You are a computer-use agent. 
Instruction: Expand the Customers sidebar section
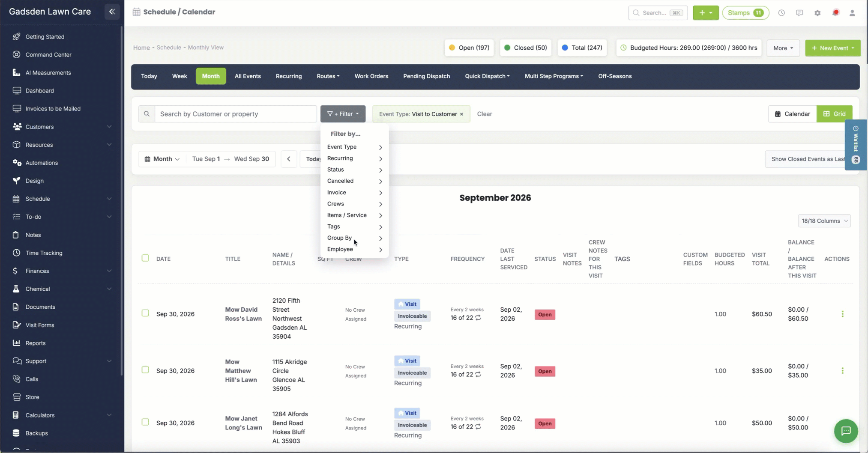(62, 127)
